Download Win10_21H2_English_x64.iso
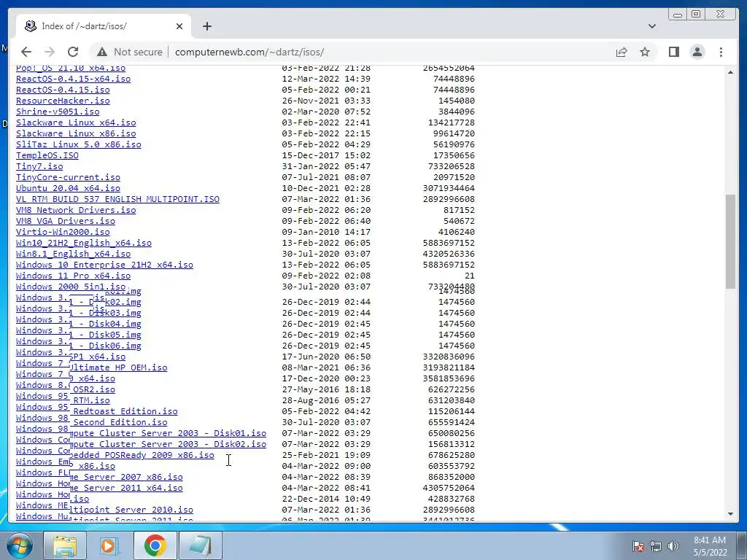 pyautogui.click(x=84, y=244)
